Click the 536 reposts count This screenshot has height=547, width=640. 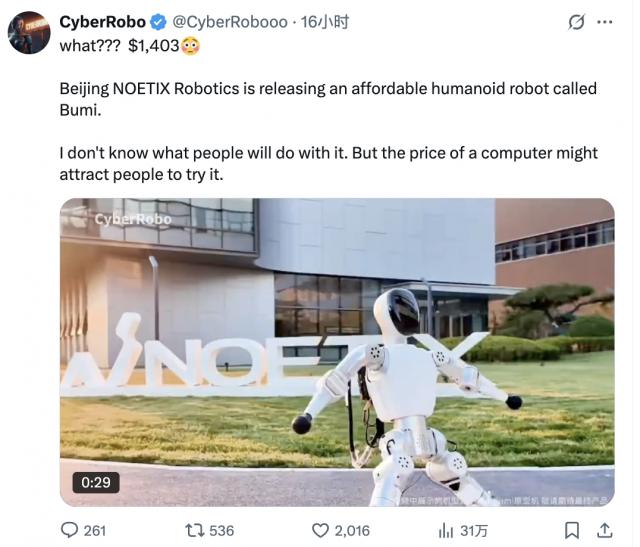[222, 531]
